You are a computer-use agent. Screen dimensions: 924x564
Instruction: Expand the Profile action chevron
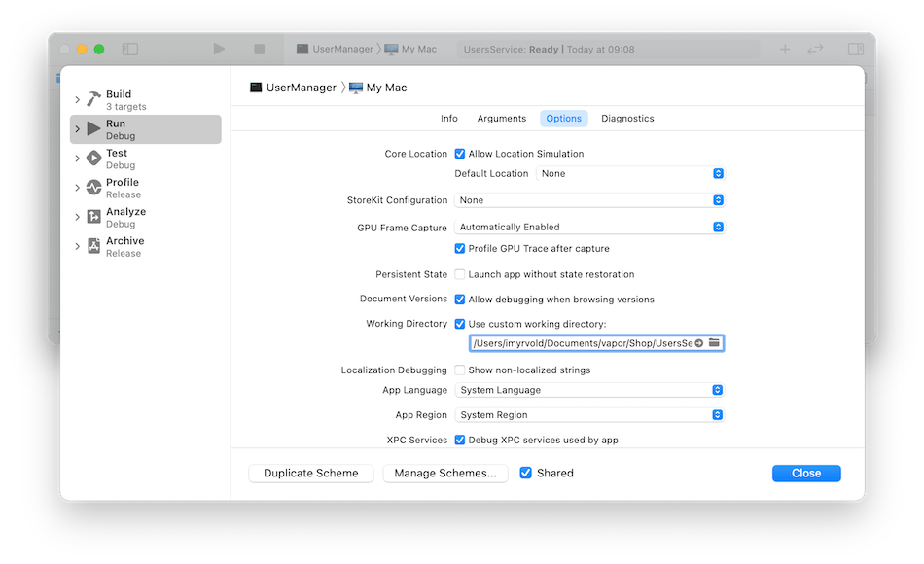point(77,188)
